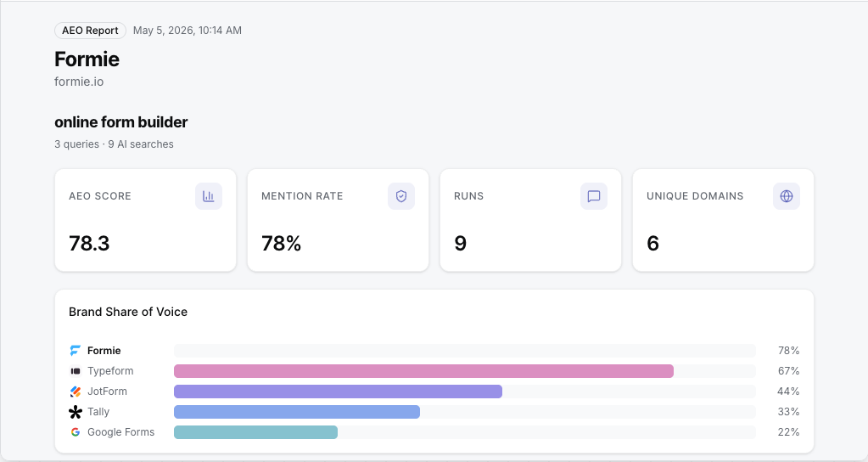Click the Google Forms logo icon
The height and width of the screenshot is (462, 868).
pos(76,432)
